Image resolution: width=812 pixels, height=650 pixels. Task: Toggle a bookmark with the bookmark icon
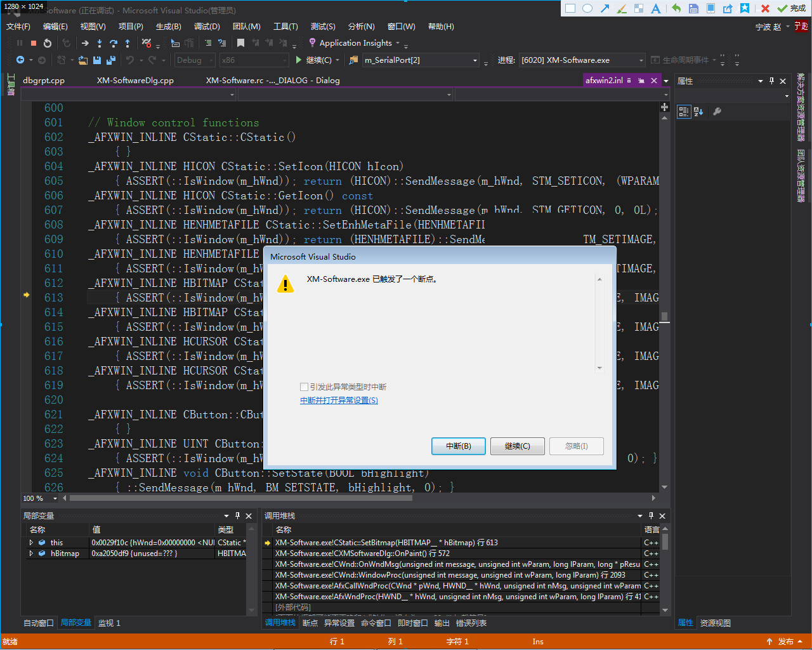(x=240, y=43)
